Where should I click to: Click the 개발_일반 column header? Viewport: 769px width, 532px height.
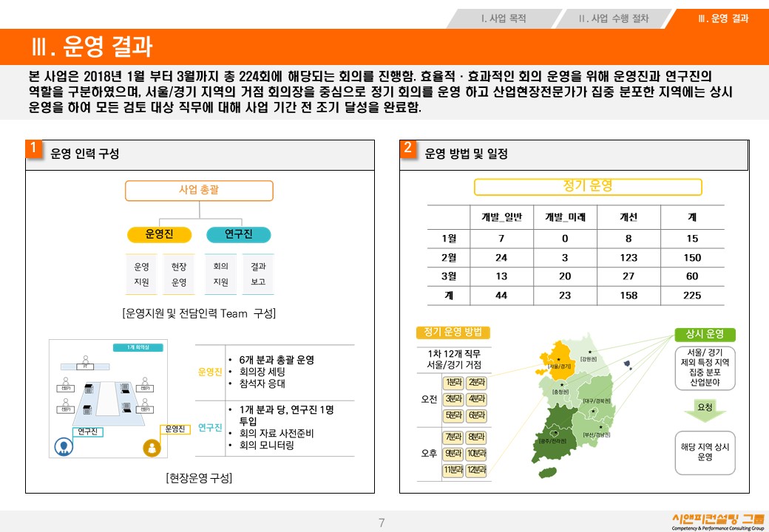point(502,217)
